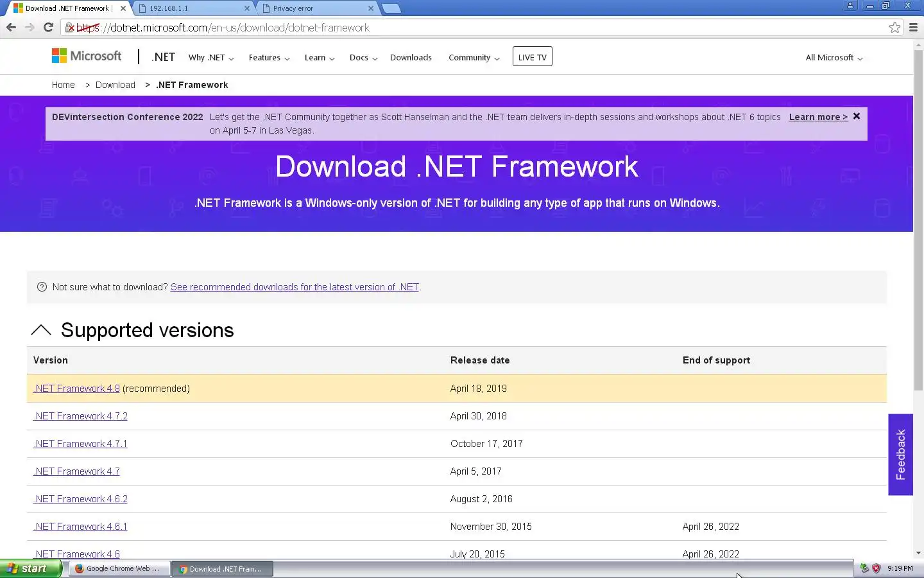Open .NET Framework 4.6 link
Image resolution: width=924 pixels, height=578 pixels.
pos(76,554)
